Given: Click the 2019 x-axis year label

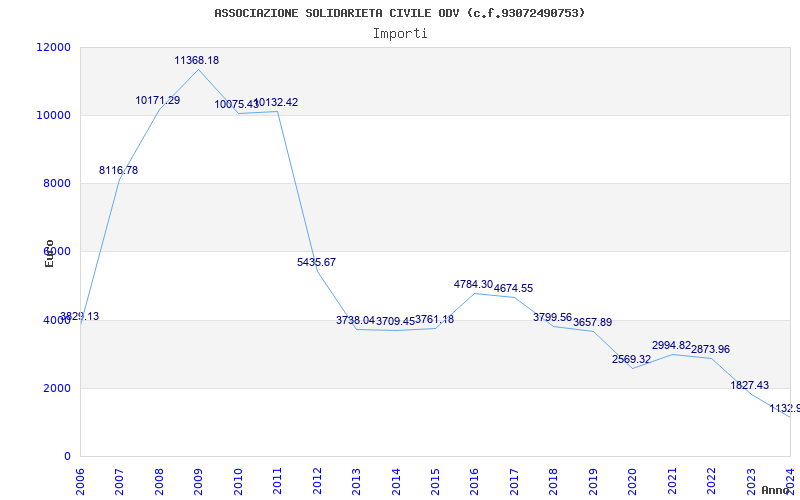Looking at the screenshot, I should click(593, 480).
